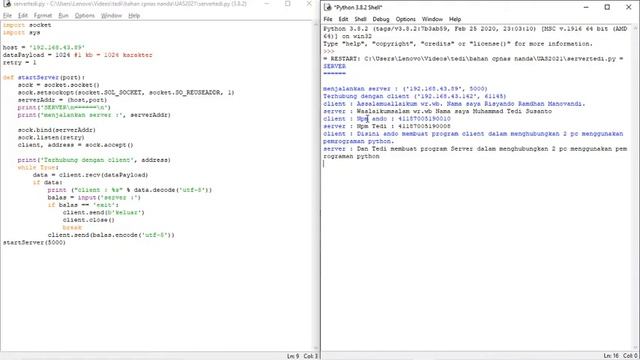The width and height of the screenshot is (640, 360).
Task: Maximize the servertedi.py editor window
Action: [288, 4]
